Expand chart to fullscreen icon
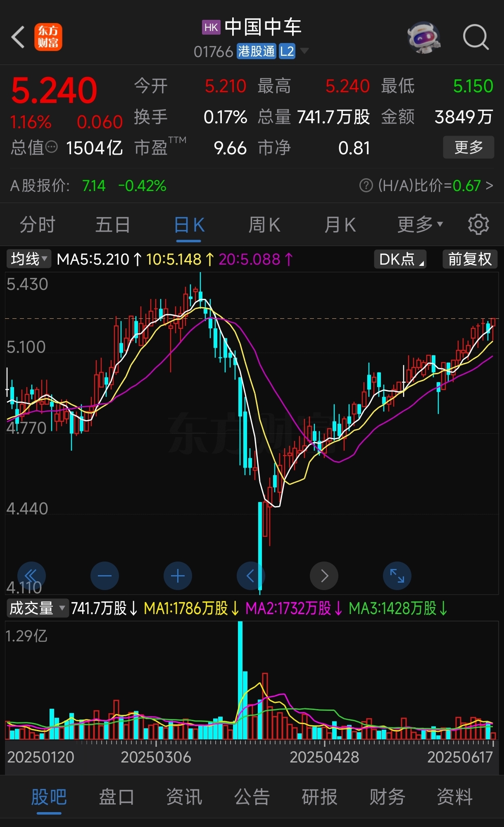504x827 pixels. pos(397,576)
